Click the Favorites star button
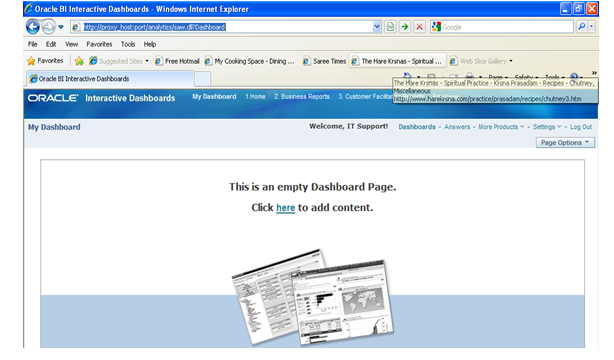This screenshot has height=360, width=614. [45, 61]
